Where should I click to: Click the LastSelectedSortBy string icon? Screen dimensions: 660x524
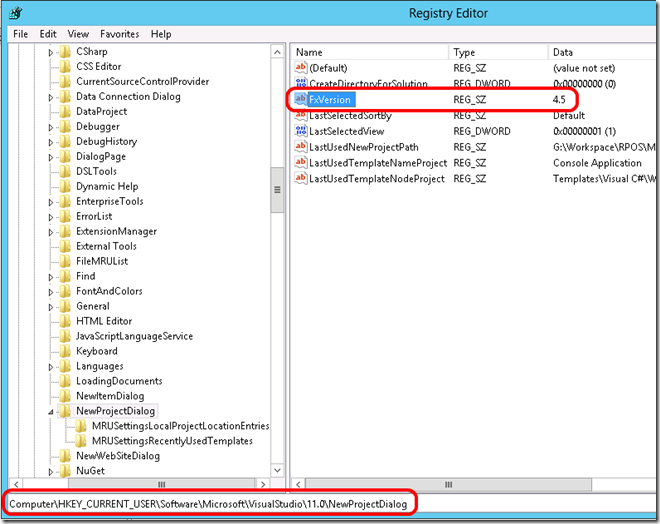[x=301, y=115]
